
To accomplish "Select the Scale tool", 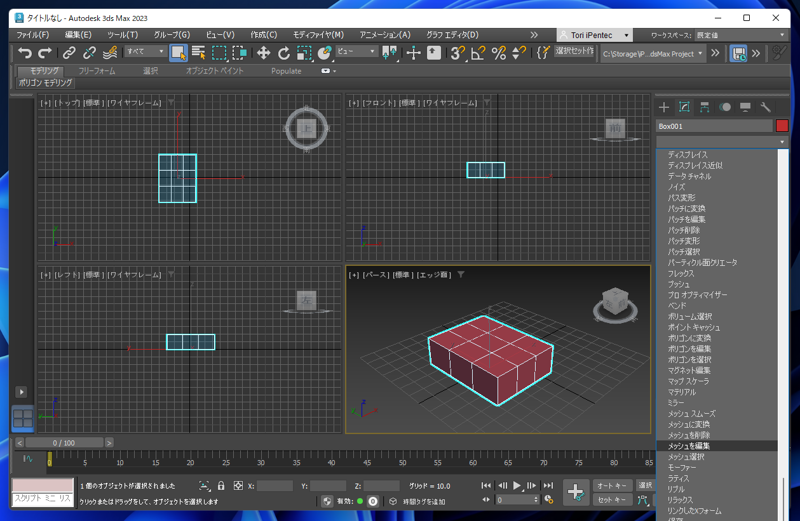I will tap(304, 53).
